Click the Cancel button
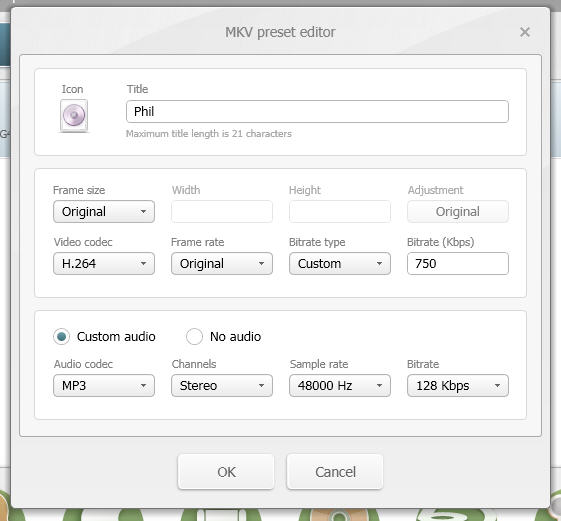Viewport: 561px width, 521px height. [x=335, y=472]
